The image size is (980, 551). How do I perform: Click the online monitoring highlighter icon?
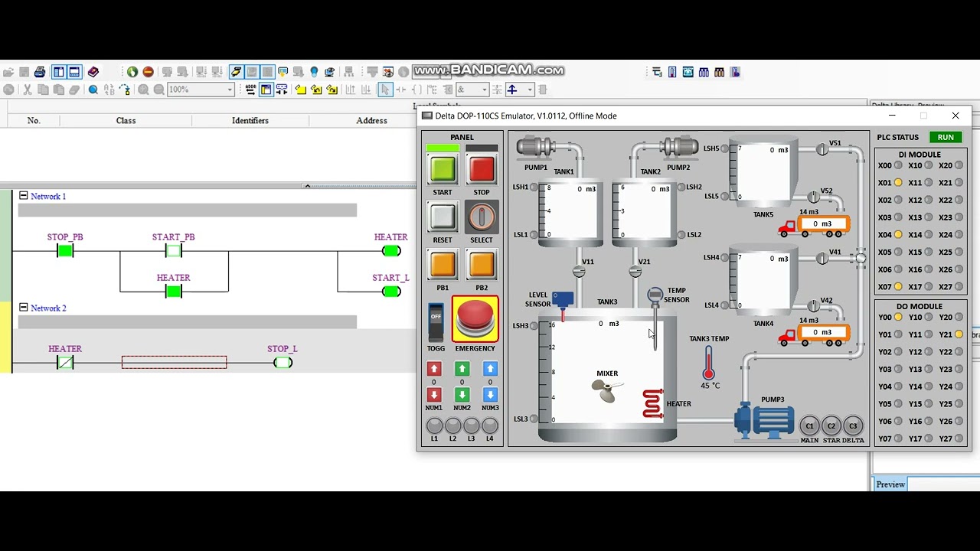coord(236,72)
